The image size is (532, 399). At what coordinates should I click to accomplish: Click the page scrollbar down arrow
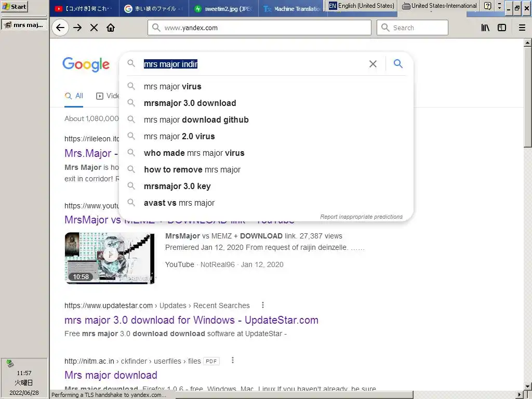pos(527,386)
